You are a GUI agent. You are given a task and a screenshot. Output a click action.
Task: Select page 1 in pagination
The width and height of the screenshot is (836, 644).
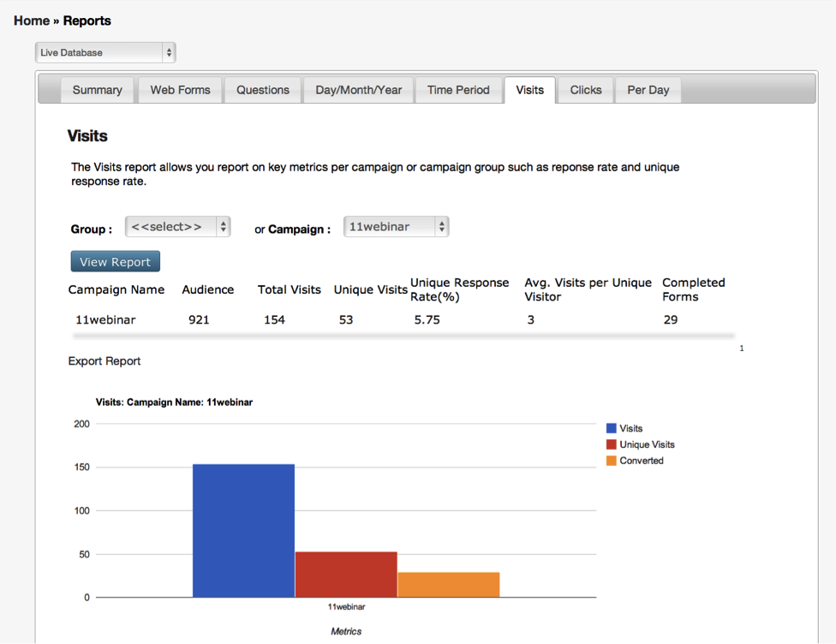(740, 348)
